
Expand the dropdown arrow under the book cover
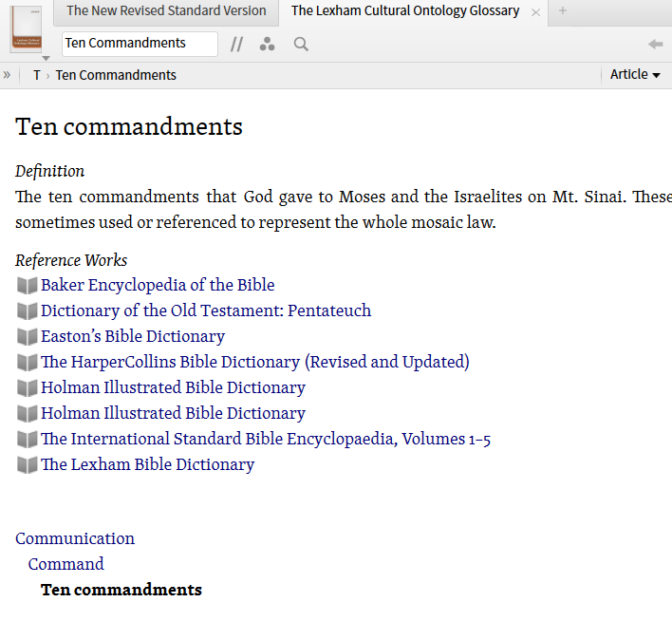pyautogui.click(x=47, y=58)
